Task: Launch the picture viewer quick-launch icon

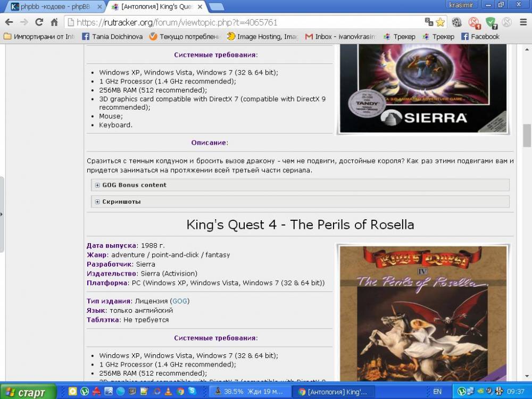Action: pos(109,392)
